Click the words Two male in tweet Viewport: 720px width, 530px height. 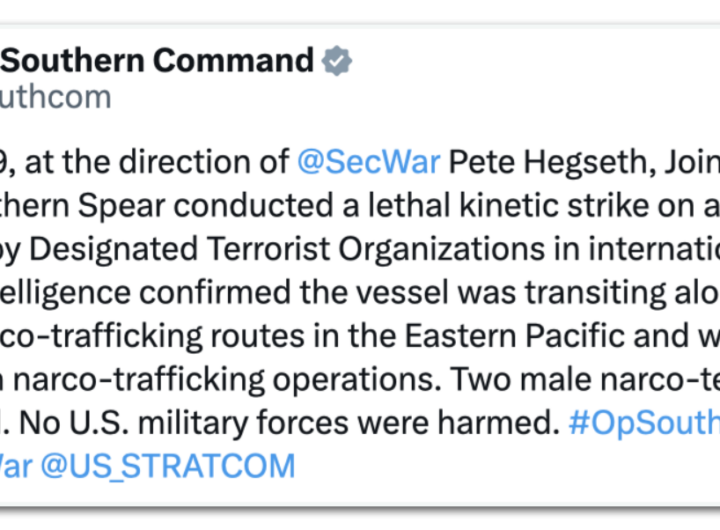click(x=542, y=380)
